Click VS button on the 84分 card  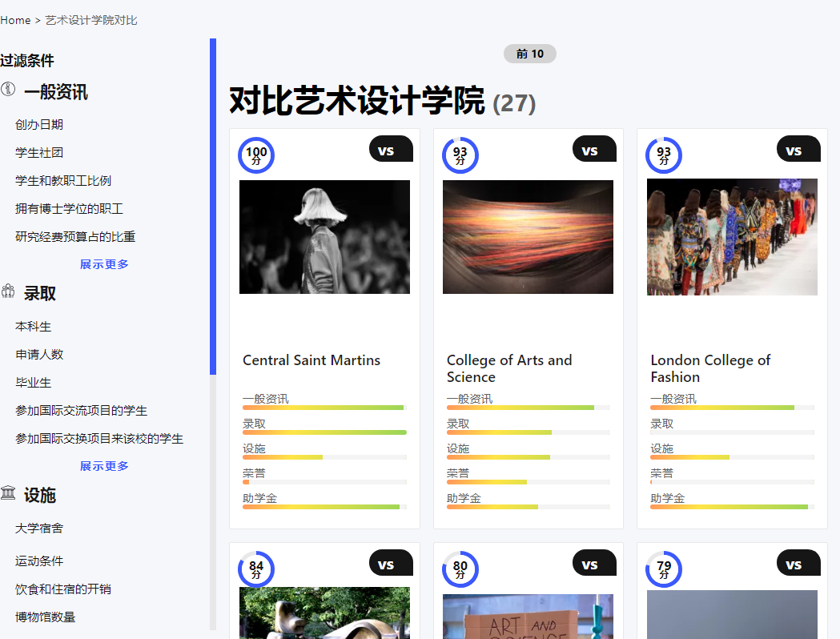click(391, 563)
